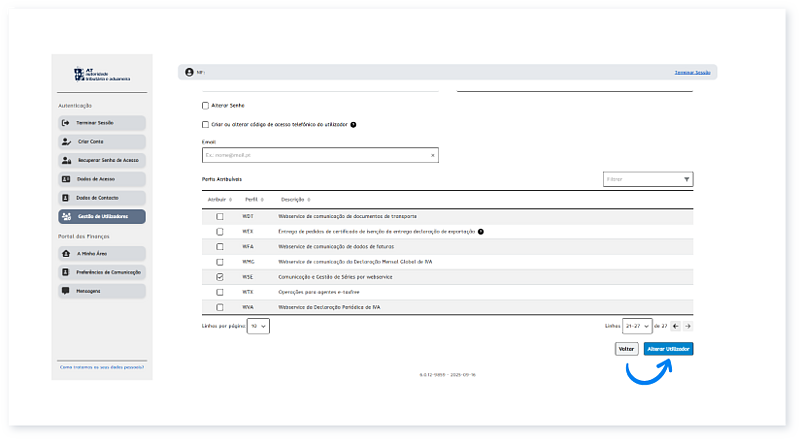The image size is (800, 440).
Task: Open Dados de Contacto in sidebar
Action: point(102,198)
